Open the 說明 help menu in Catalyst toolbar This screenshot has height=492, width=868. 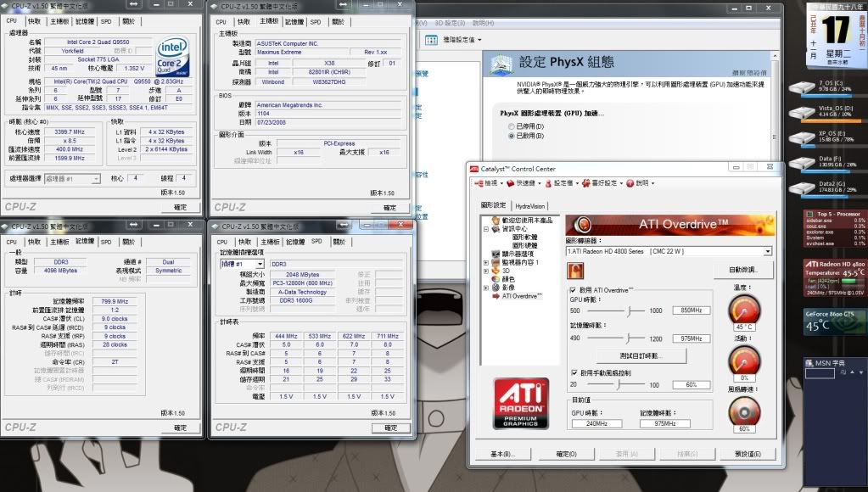(x=641, y=183)
